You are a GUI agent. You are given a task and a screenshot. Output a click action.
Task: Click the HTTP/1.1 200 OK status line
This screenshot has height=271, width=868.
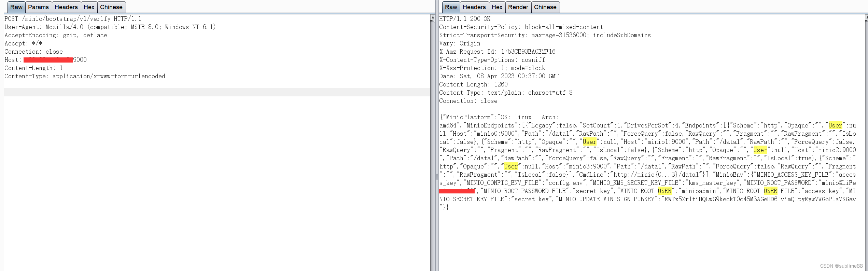pyautogui.click(x=465, y=19)
